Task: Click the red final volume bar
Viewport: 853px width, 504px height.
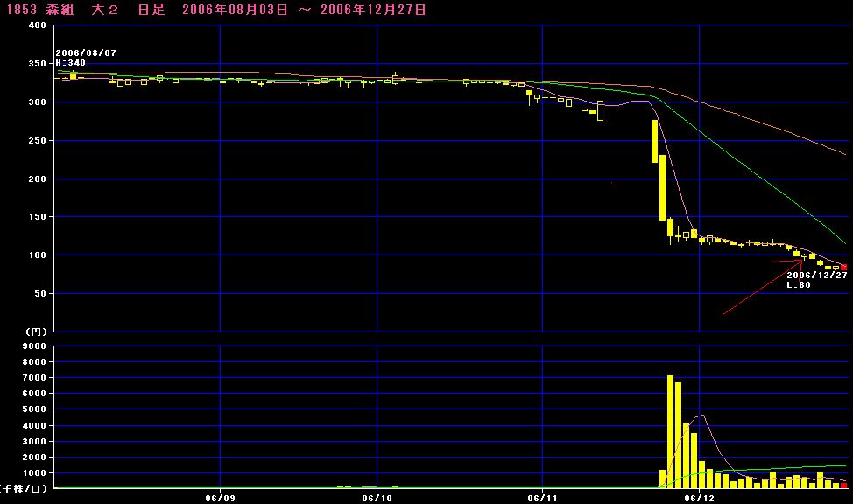Action: coord(843,486)
